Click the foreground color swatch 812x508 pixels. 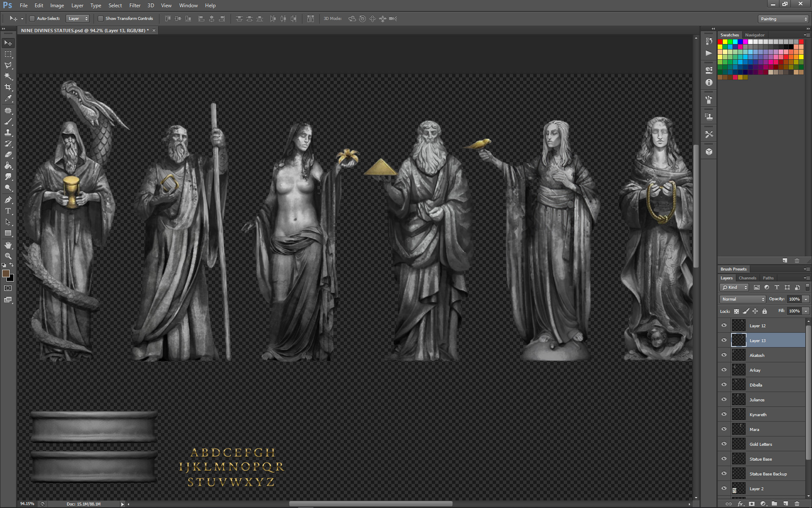coord(6,273)
